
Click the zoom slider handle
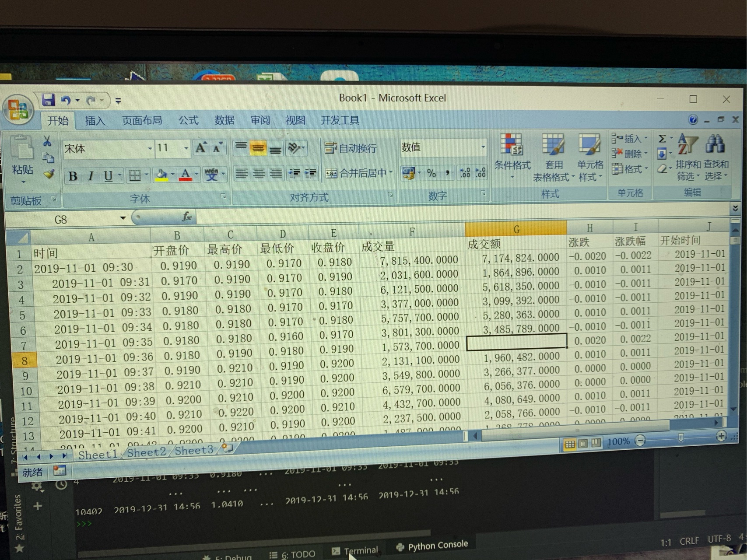(x=680, y=437)
